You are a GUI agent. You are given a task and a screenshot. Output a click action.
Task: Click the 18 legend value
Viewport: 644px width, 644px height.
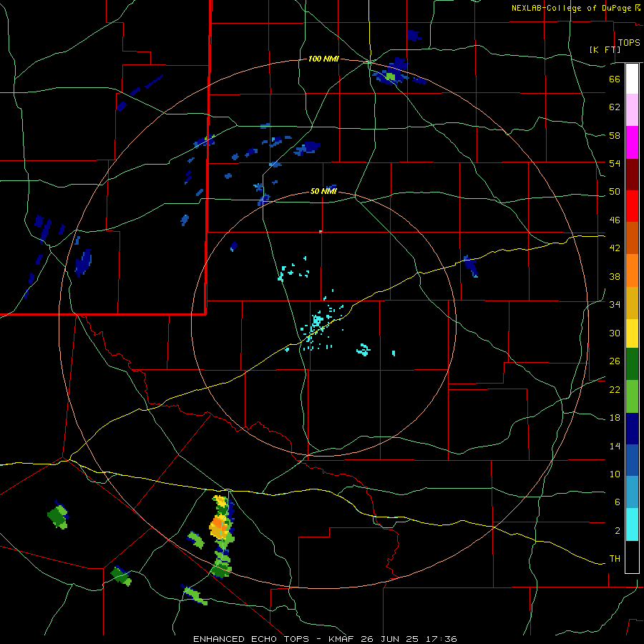615,418
